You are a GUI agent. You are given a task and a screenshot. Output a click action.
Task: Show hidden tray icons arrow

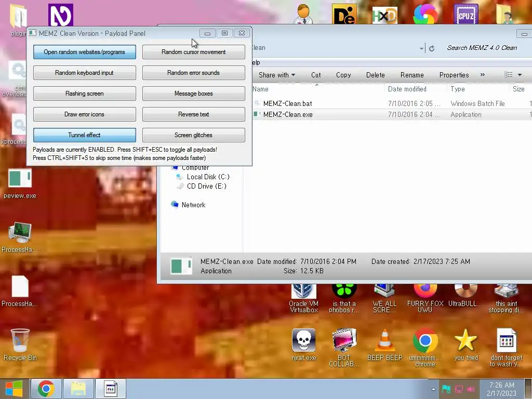[x=433, y=389]
